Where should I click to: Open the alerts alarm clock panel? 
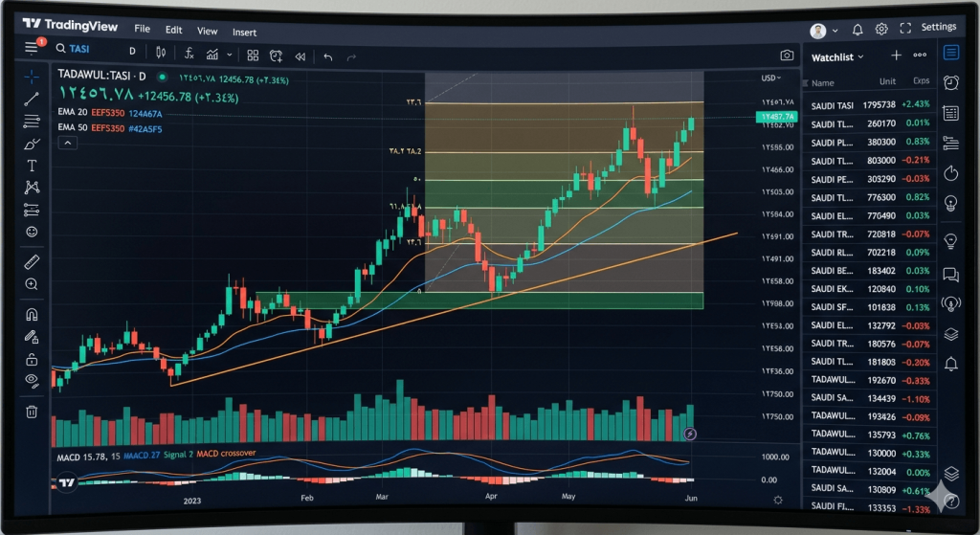point(951,82)
